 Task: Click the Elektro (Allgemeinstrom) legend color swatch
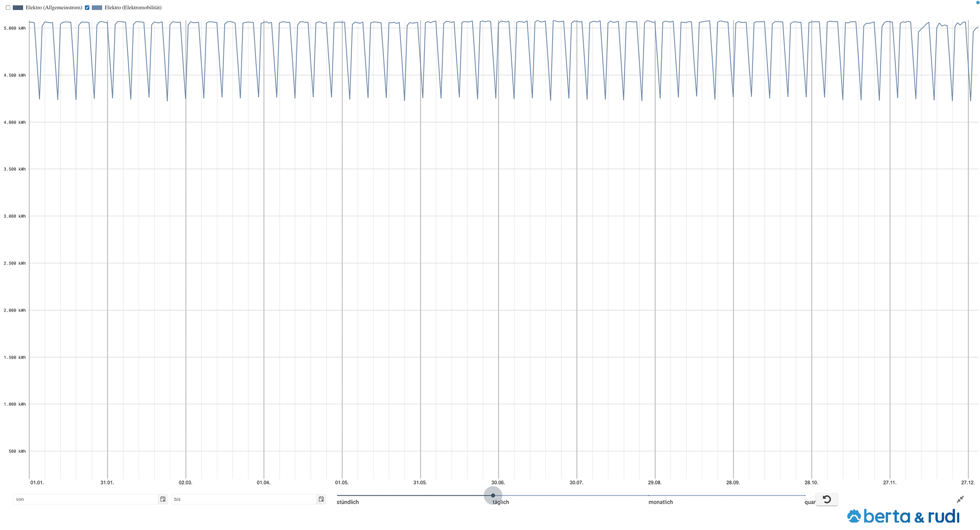click(18, 7)
